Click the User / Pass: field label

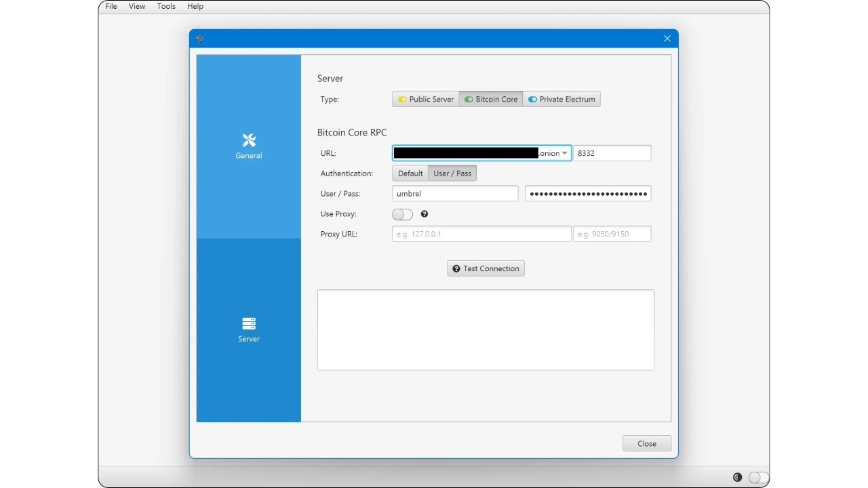tap(340, 194)
